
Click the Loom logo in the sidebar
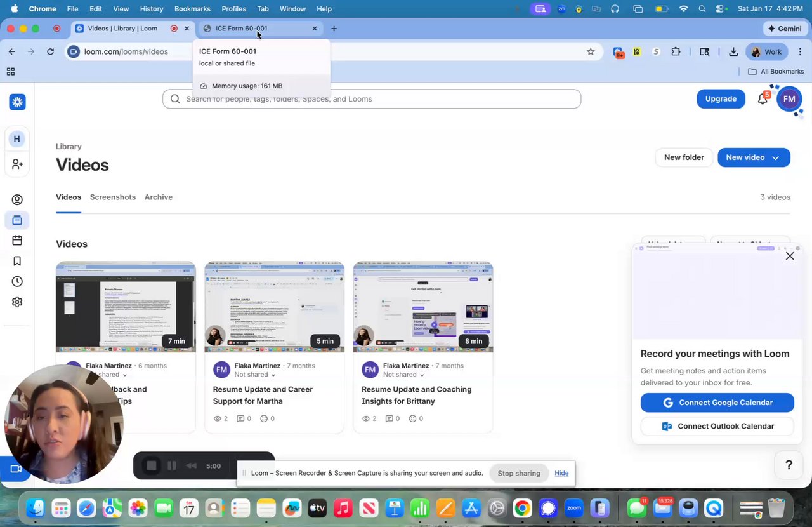17,102
